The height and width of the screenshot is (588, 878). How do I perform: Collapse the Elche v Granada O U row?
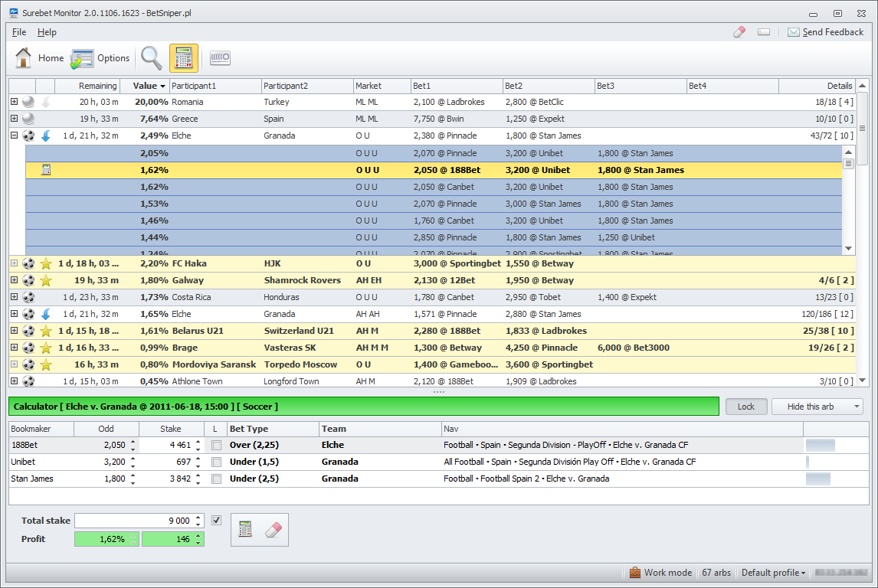[x=15, y=136]
